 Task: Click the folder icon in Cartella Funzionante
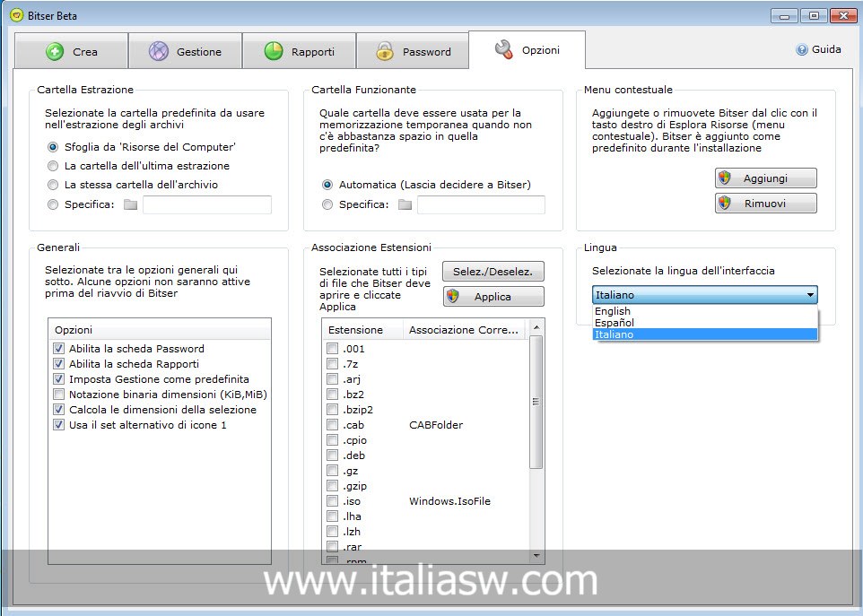tap(405, 204)
